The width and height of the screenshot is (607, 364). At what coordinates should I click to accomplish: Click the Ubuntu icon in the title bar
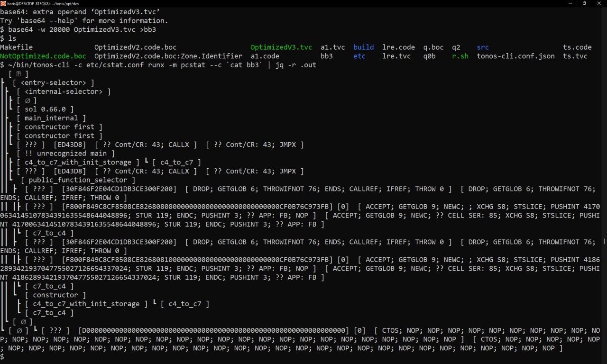coord(3,3)
